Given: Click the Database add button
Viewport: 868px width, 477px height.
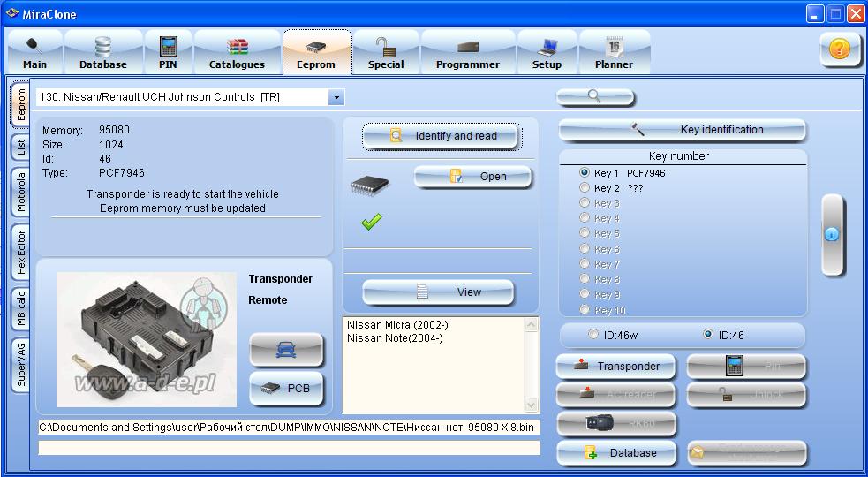Looking at the screenshot, I should coord(615,452).
